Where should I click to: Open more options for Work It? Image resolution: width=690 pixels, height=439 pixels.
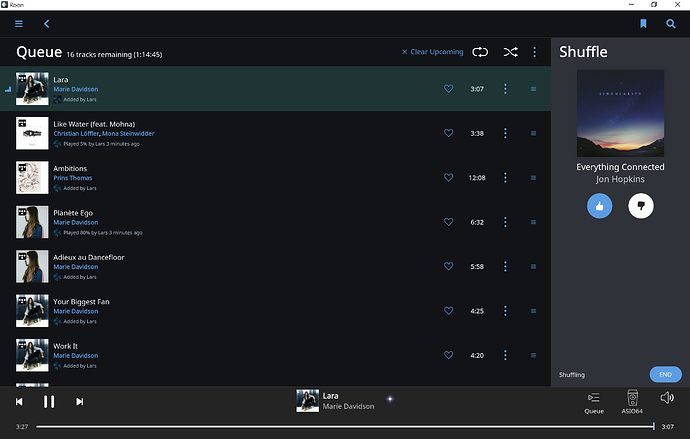[x=505, y=355]
